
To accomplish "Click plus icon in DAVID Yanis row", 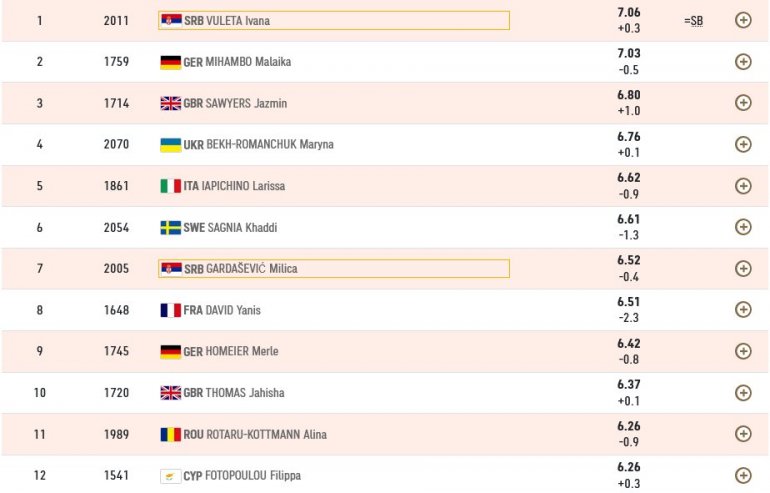I will (743, 310).
